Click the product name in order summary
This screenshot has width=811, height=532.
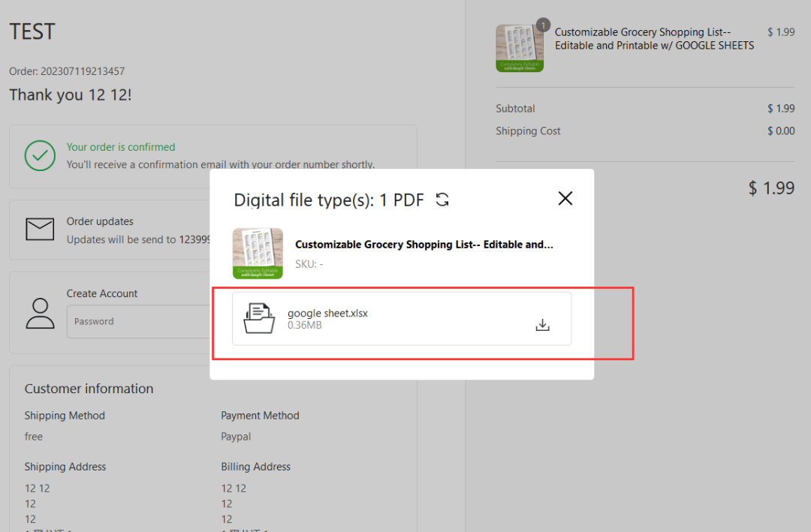coord(654,39)
